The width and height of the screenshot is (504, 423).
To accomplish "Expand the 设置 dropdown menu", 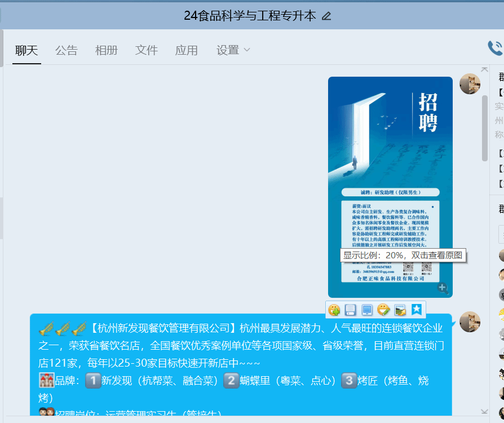I will tap(233, 50).
